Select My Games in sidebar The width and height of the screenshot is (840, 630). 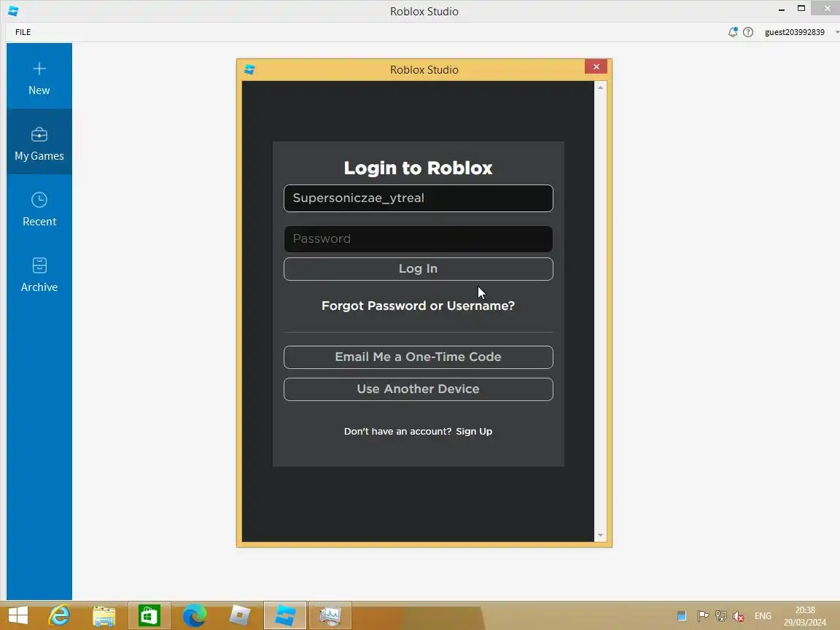tap(39, 142)
